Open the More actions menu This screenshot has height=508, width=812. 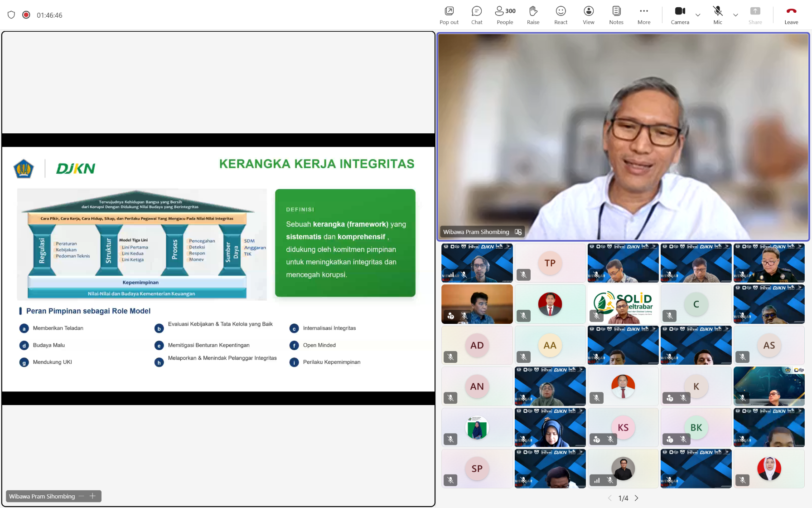(x=644, y=15)
